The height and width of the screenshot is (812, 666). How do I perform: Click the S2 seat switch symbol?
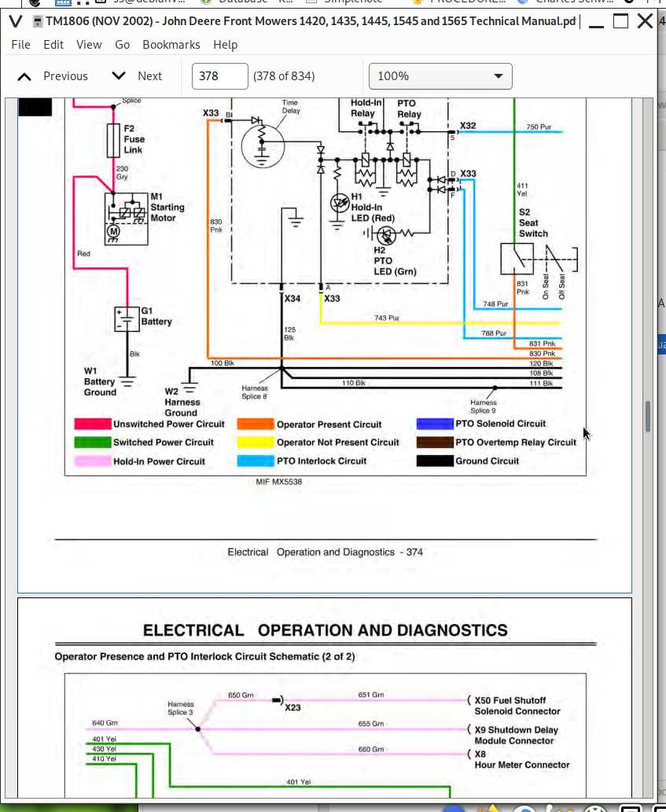(517, 259)
